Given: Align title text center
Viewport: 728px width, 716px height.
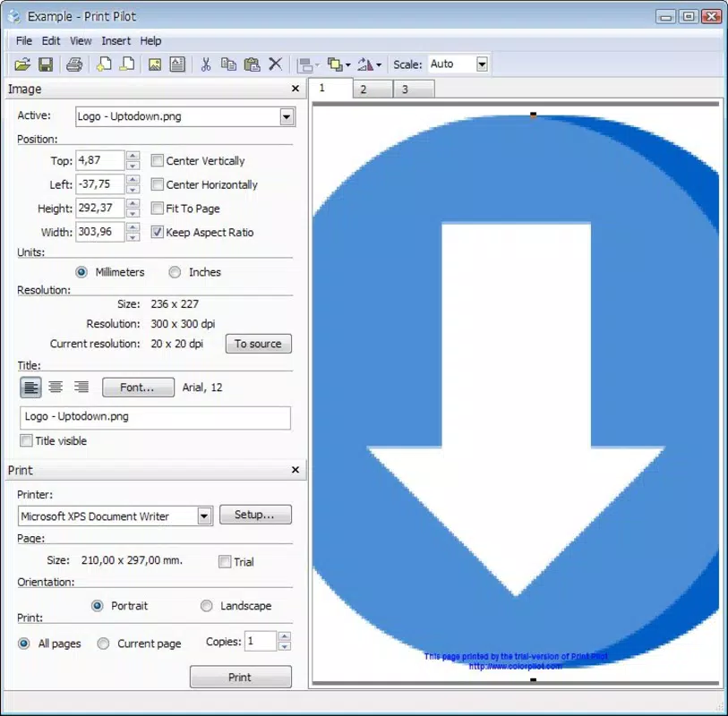Looking at the screenshot, I should pos(56,387).
